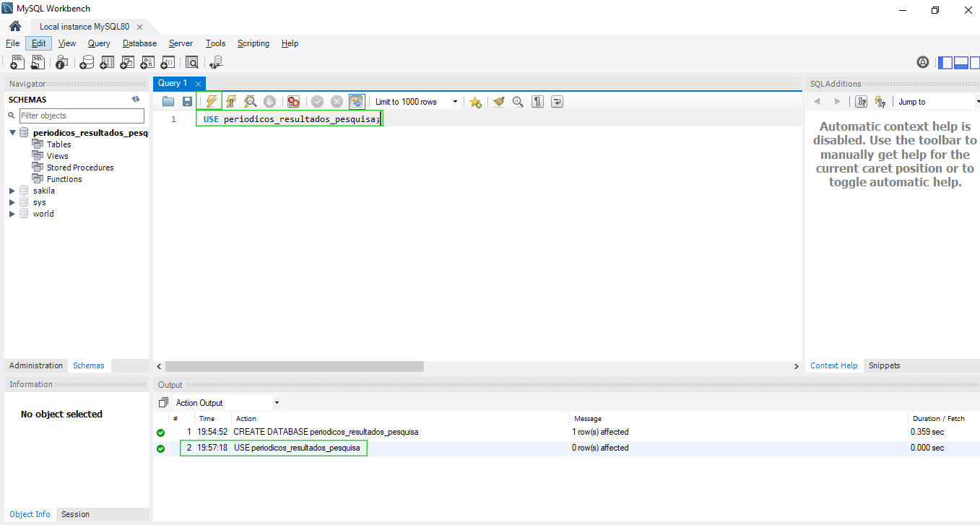The height and width of the screenshot is (525, 980).
Task: Open the Limit to 1000 rows dropdown
Action: click(x=454, y=101)
